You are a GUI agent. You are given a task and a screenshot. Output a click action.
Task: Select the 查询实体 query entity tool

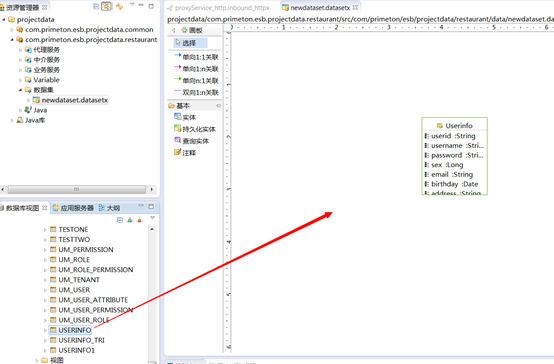[x=191, y=141]
